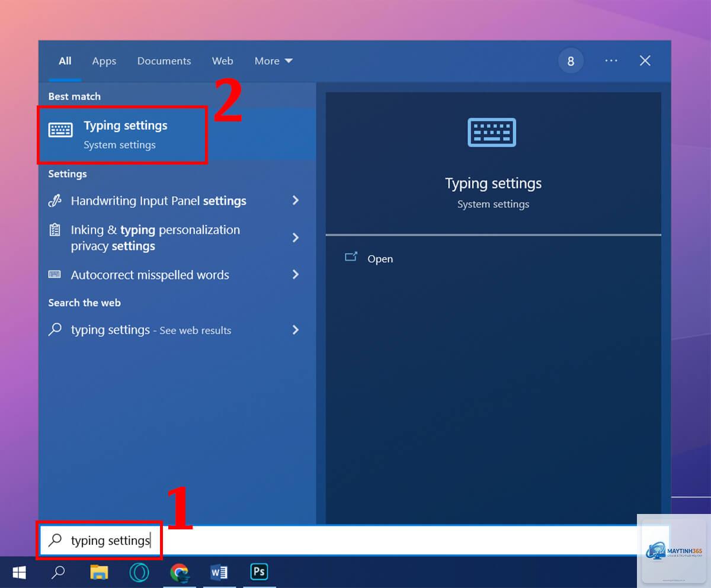Viewport: 711px width, 588px height.
Task: Expand typing settings web results chevron
Action: 296,329
